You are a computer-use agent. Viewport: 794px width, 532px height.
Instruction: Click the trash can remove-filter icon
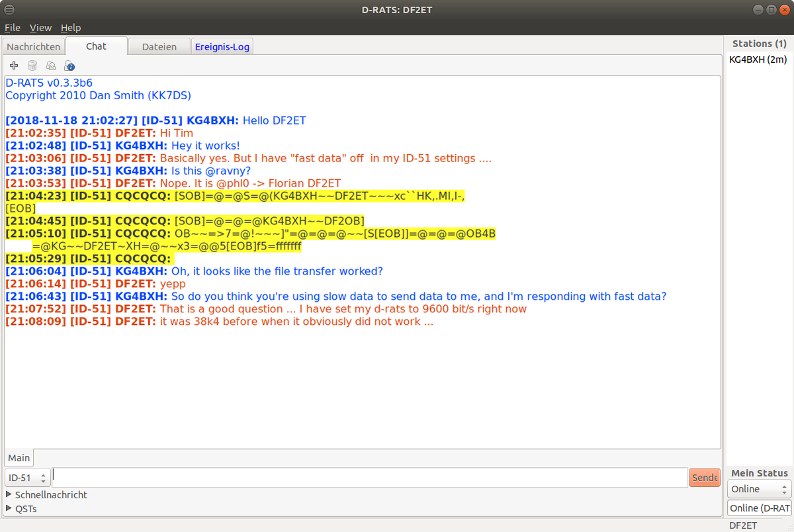32,66
